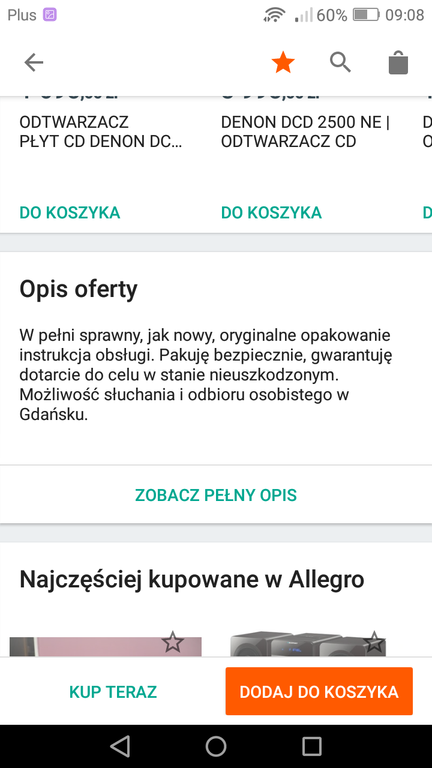Tap Android recent apps square button

[x=312, y=746]
